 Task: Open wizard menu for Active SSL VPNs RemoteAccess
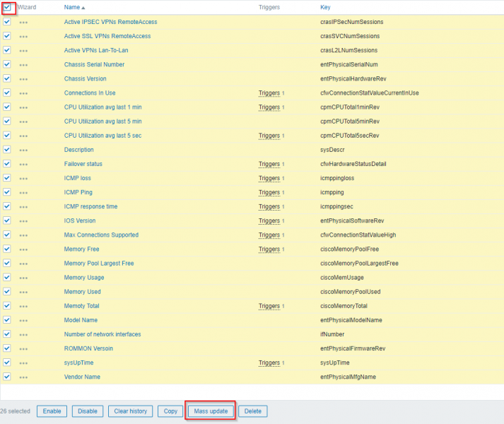point(23,37)
